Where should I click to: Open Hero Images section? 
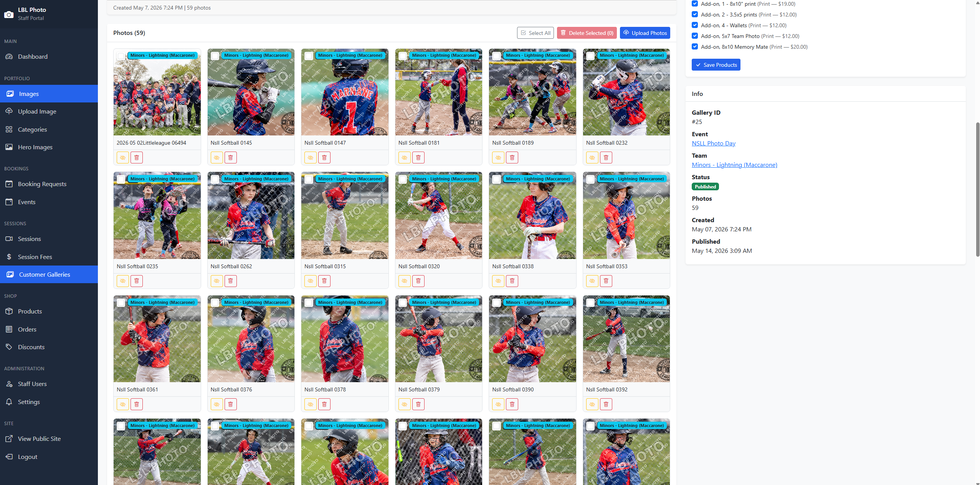[49, 147]
